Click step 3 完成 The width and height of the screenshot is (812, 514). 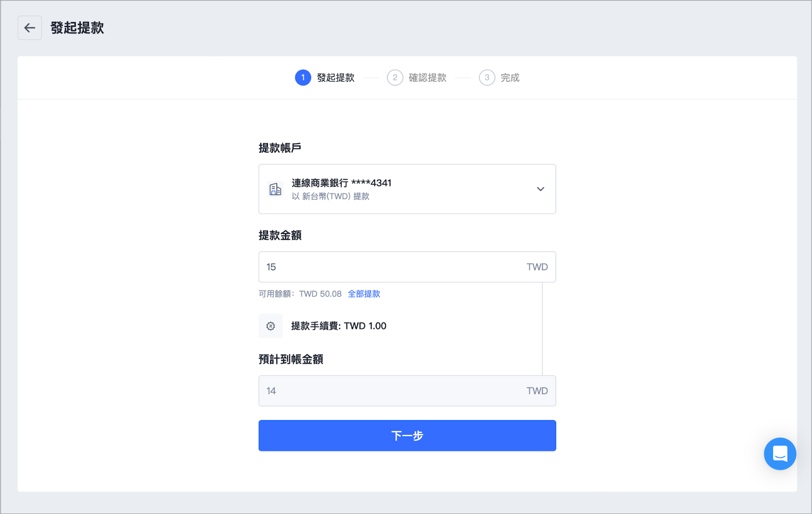[499, 78]
